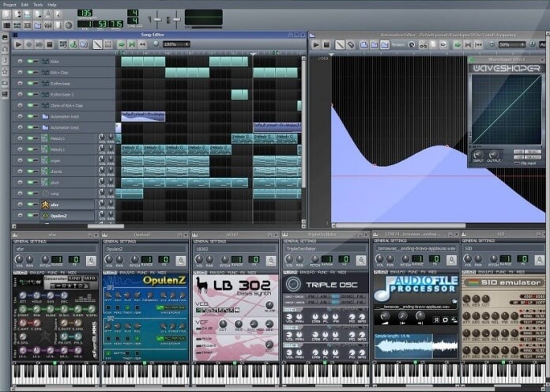The width and height of the screenshot is (550, 392).
Task: Click RAND button in sfxr Generator
Action: click(74, 278)
